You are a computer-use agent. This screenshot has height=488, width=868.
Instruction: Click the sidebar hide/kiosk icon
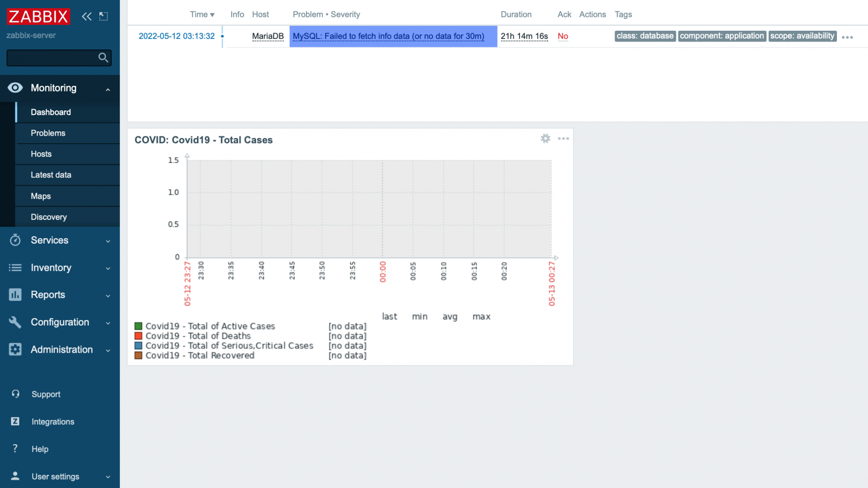coord(103,17)
